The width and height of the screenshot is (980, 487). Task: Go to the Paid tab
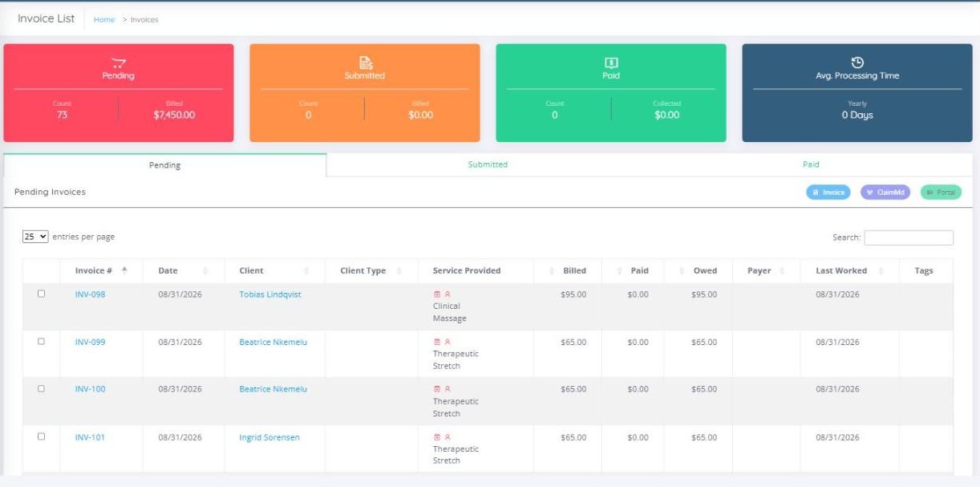point(811,164)
